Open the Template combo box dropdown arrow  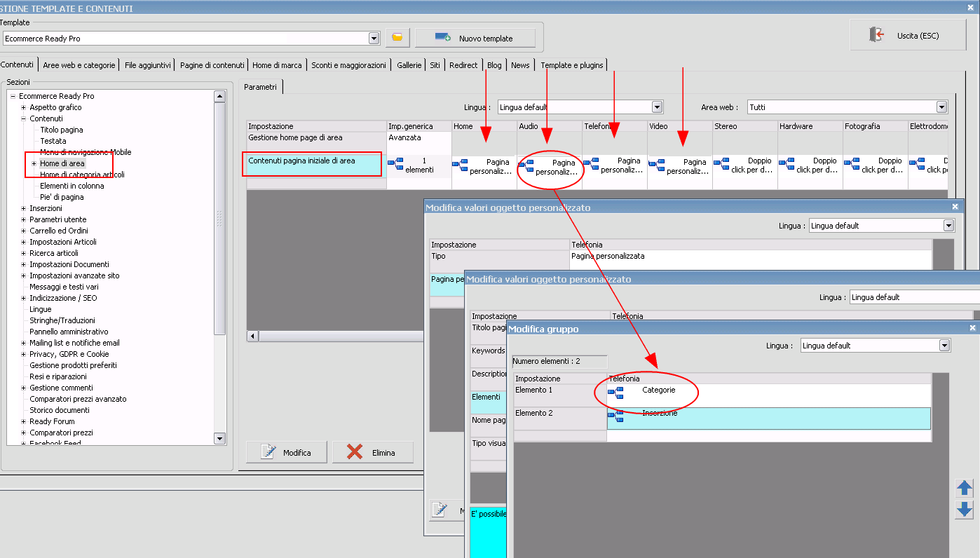click(x=374, y=39)
